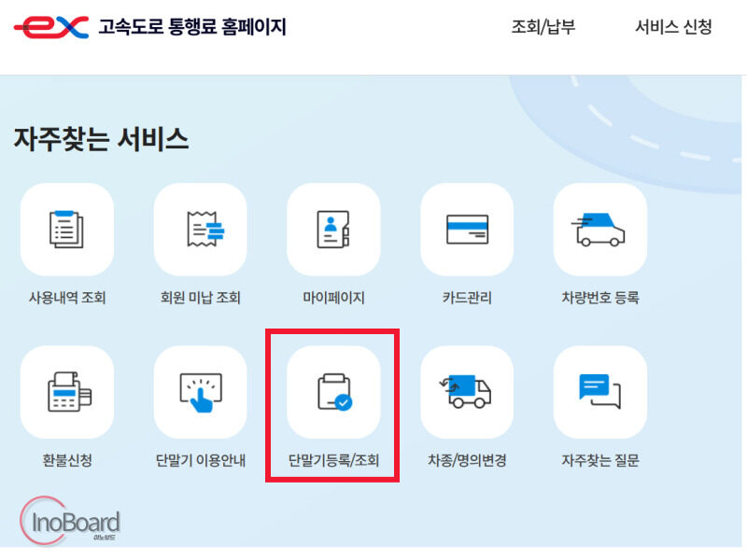Open the 조회/납부 menu
747x560 pixels.
(543, 27)
